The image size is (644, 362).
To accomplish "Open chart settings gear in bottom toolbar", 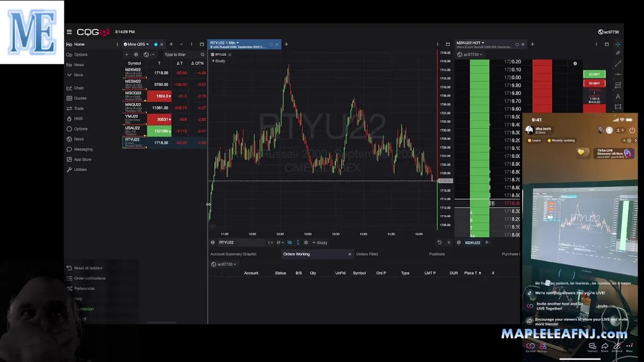I will point(306,242).
